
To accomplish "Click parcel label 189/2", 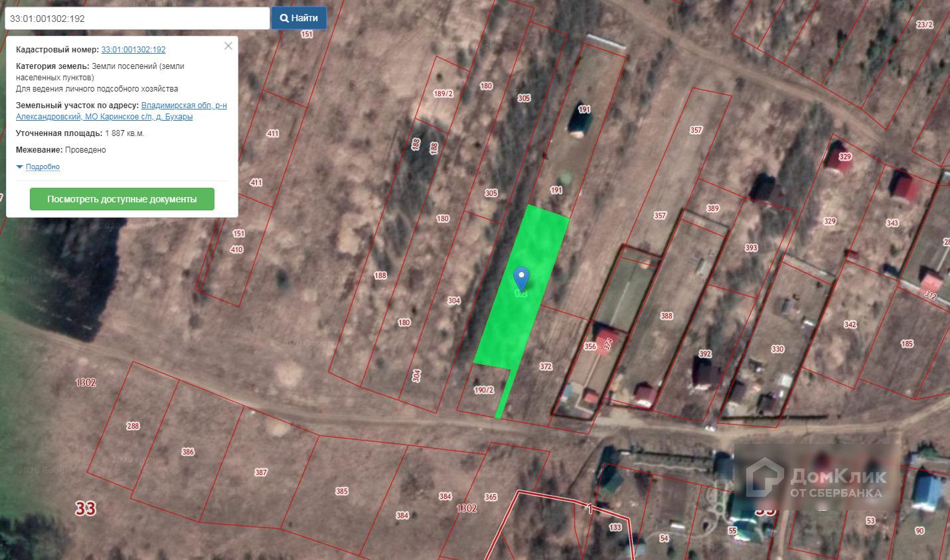I will 443,94.
